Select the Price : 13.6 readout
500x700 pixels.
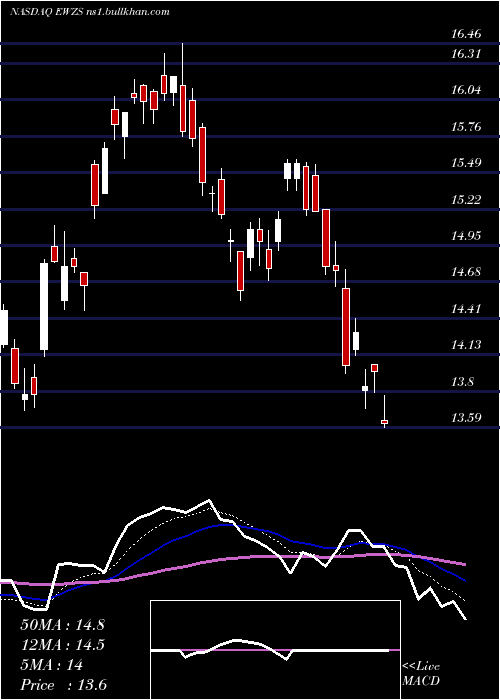point(64,685)
